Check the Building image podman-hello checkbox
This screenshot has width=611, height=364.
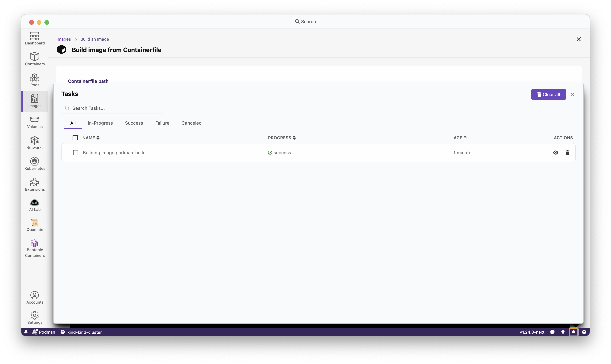click(76, 153)
